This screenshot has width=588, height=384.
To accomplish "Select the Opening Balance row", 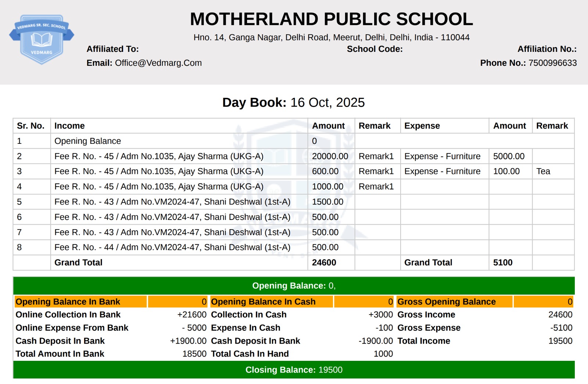I will pyautogui.click(x=88, y=141).
